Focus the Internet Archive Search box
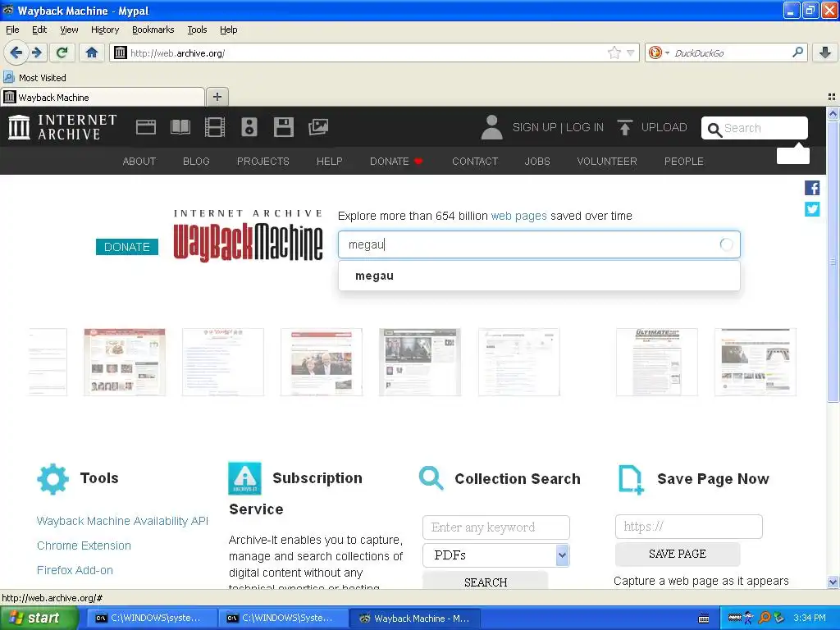 [x=755, y=128]
